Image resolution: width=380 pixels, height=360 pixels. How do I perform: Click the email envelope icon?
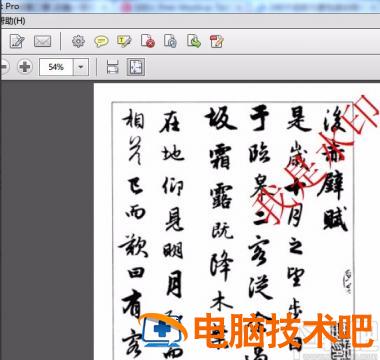43,41
